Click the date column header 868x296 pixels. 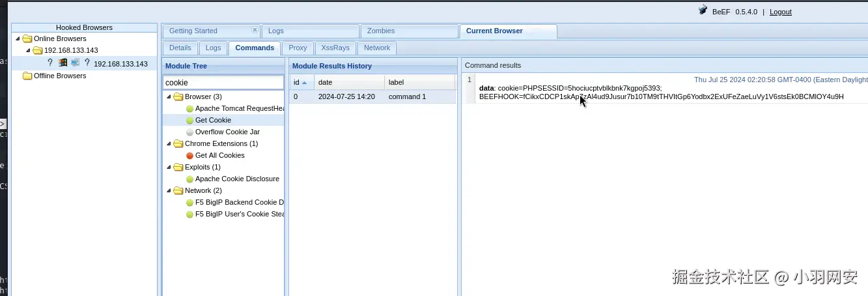point(350,82)
